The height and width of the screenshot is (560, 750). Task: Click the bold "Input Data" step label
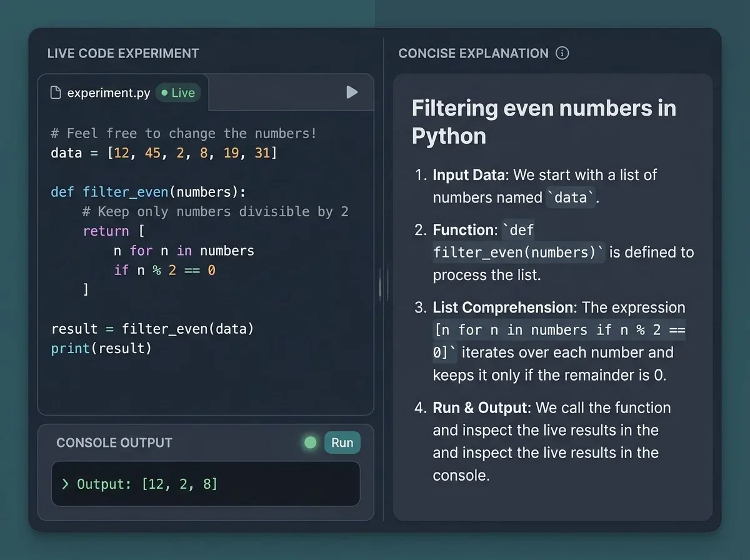pos(468,174)
